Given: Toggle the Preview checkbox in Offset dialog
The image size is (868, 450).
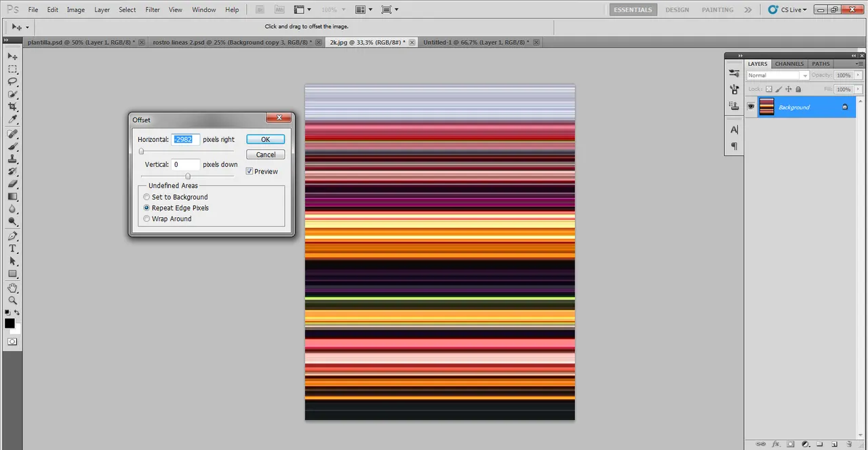Looking at the screenshot, I should point(250,172).
